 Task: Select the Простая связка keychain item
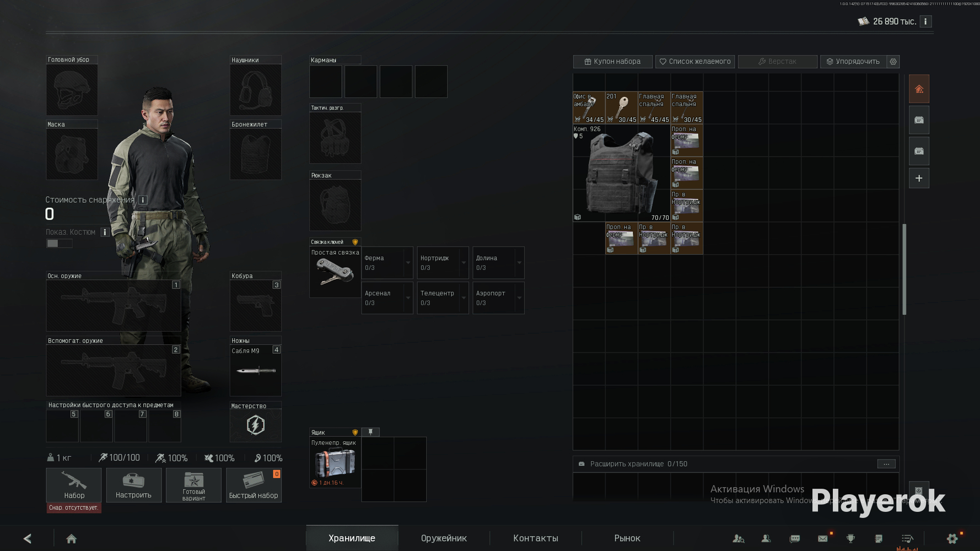[x=335, y=272]
